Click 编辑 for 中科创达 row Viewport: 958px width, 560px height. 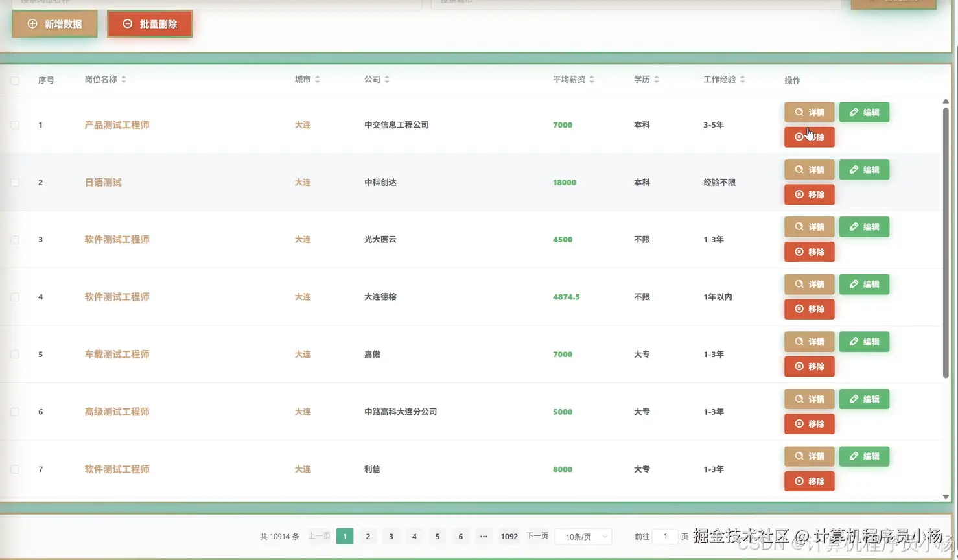coord(864,170)
